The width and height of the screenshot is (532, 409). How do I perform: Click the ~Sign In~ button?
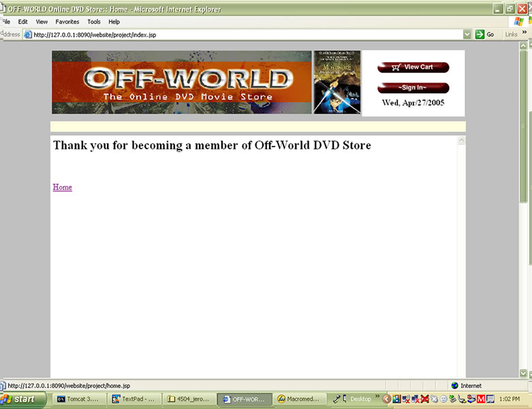pyautogui.click(x=413, y=87)
